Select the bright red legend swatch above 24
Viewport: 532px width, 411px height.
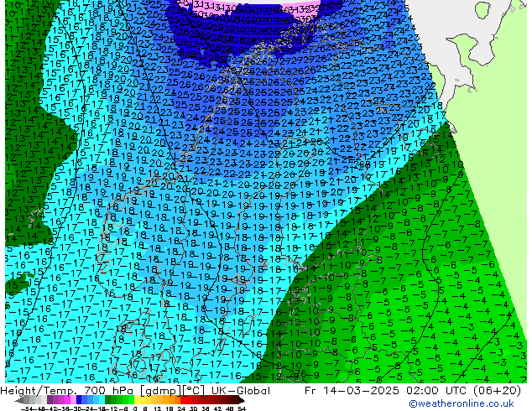[x=183, y=400]
